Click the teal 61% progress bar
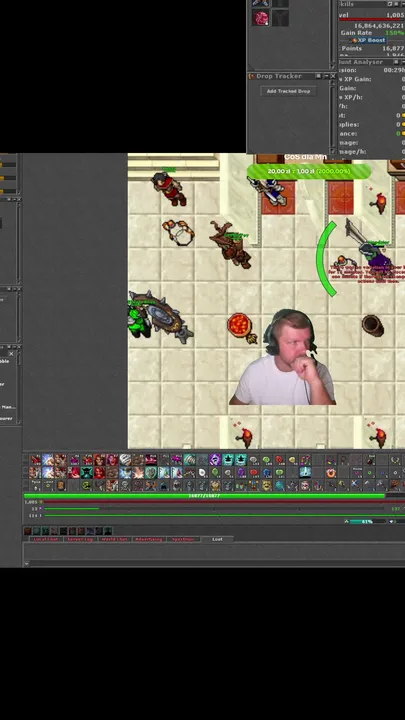This screenshot has height=720, width=405. pyautogui.click(x=367, y=522)
